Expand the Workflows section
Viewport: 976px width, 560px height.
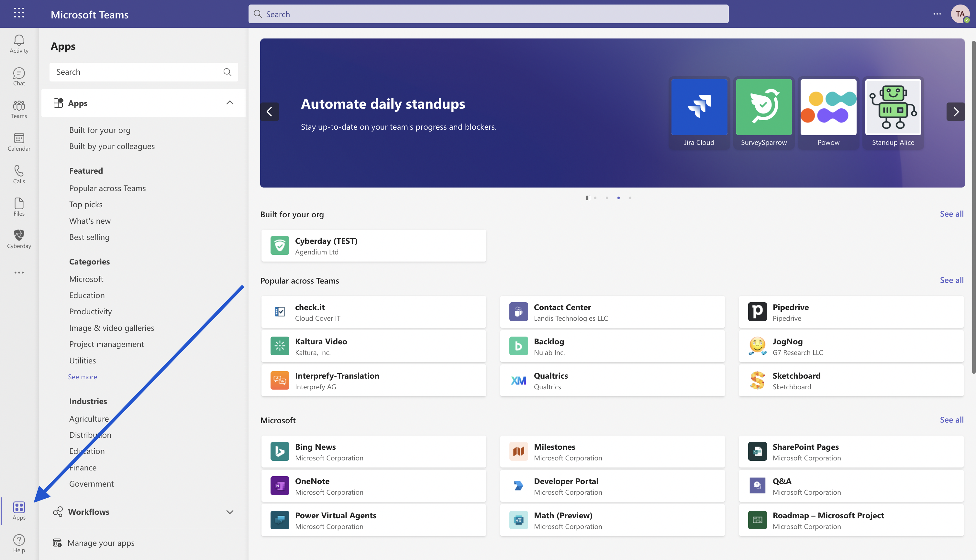point(229,512)
